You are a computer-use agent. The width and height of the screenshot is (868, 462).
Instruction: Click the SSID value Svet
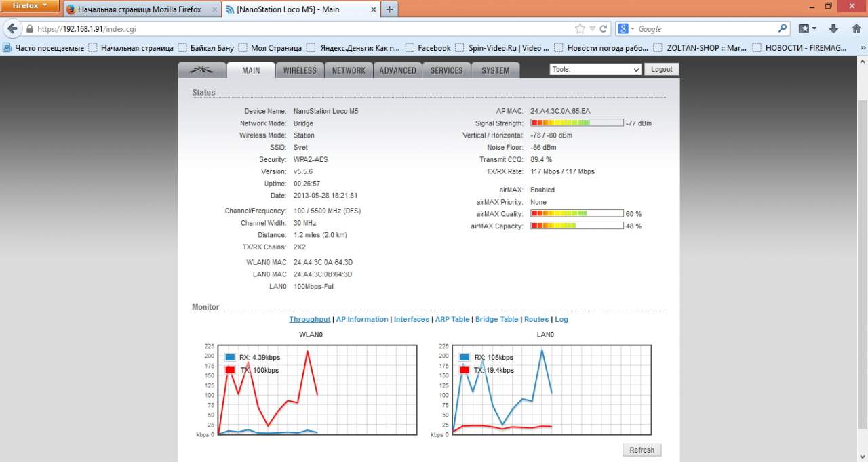coord(300,147)
